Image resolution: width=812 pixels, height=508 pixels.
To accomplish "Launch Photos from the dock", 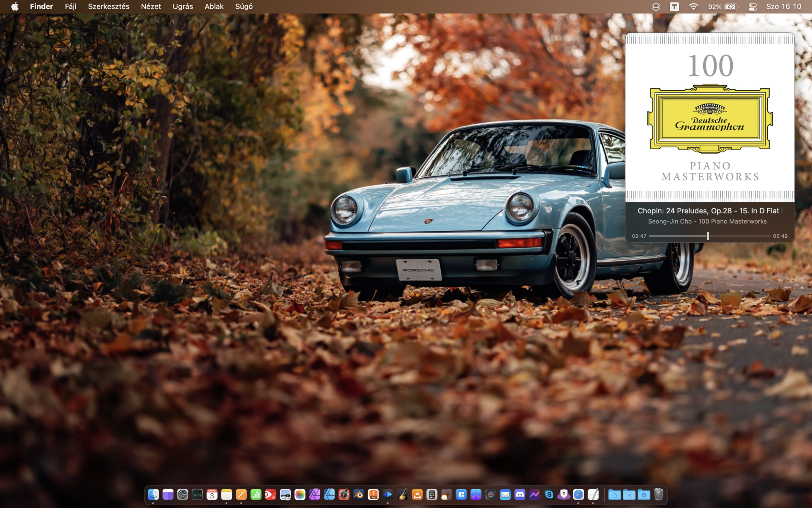I will coord(300,495).
